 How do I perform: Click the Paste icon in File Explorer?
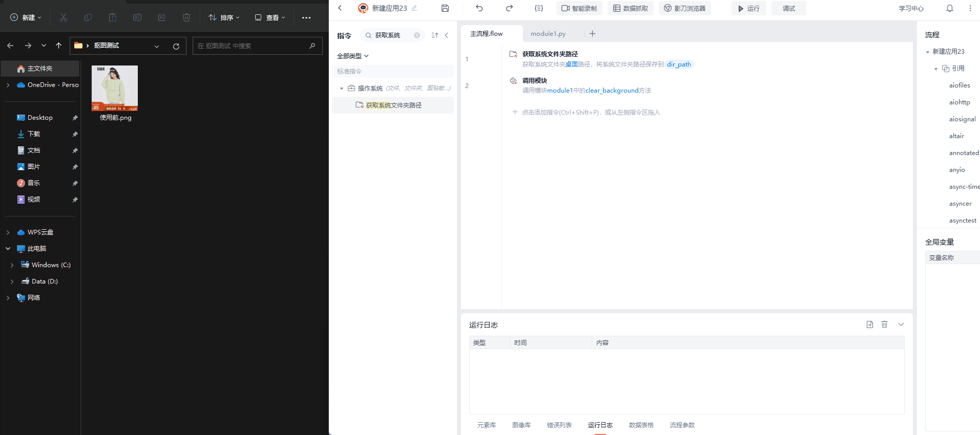113,17
